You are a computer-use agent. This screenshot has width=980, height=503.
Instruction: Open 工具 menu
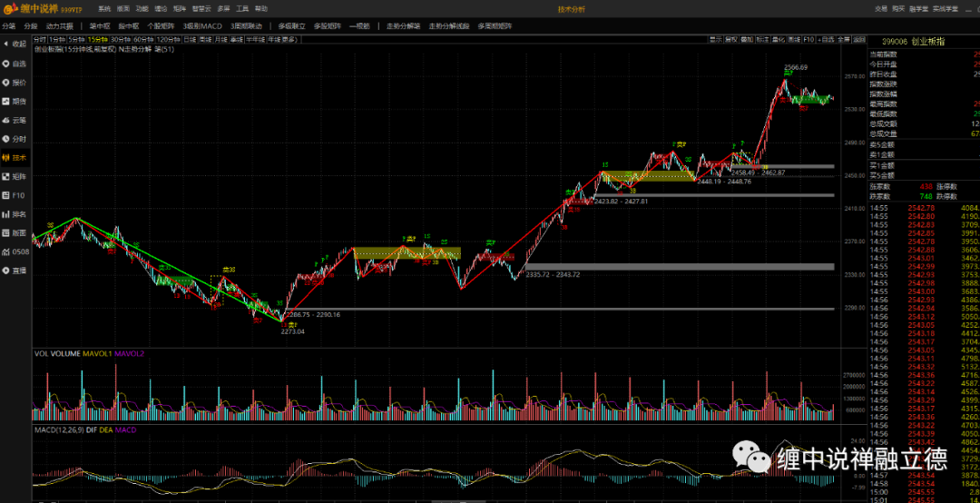(242, 9)
